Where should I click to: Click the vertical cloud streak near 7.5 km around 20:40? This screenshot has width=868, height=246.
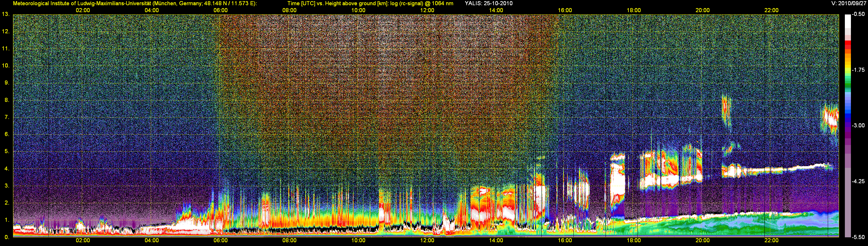tap(726, 111)
